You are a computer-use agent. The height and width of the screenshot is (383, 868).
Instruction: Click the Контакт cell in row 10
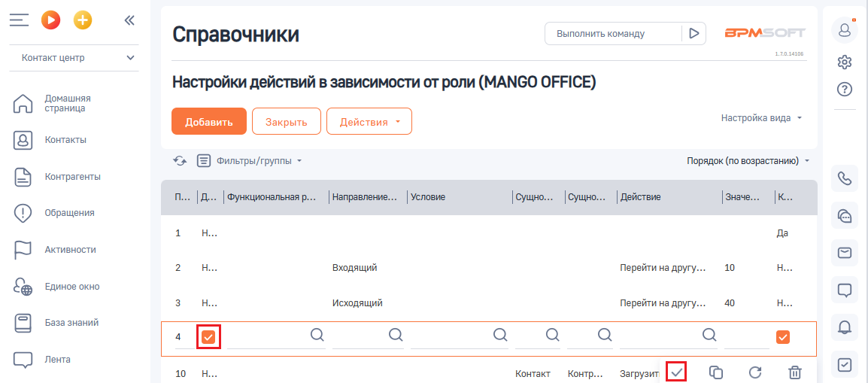(533, 373)
